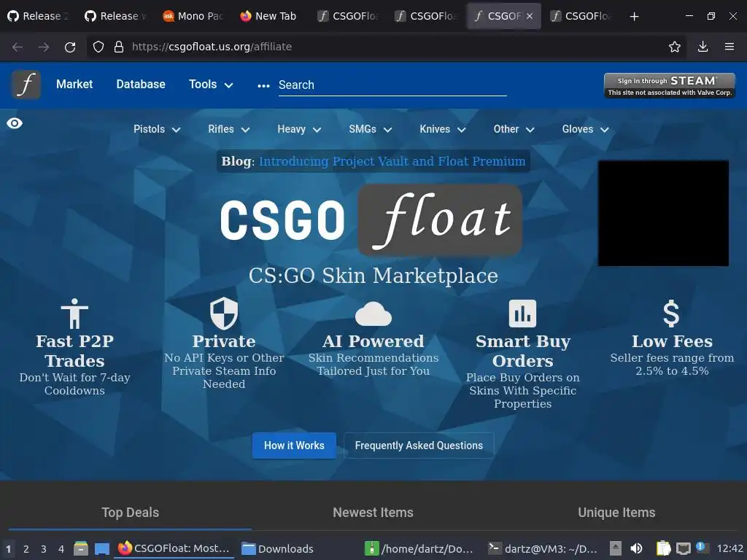Expand the Other category dropdown
The width and height of the screenshot is (747, 560).
click(514, 129)
